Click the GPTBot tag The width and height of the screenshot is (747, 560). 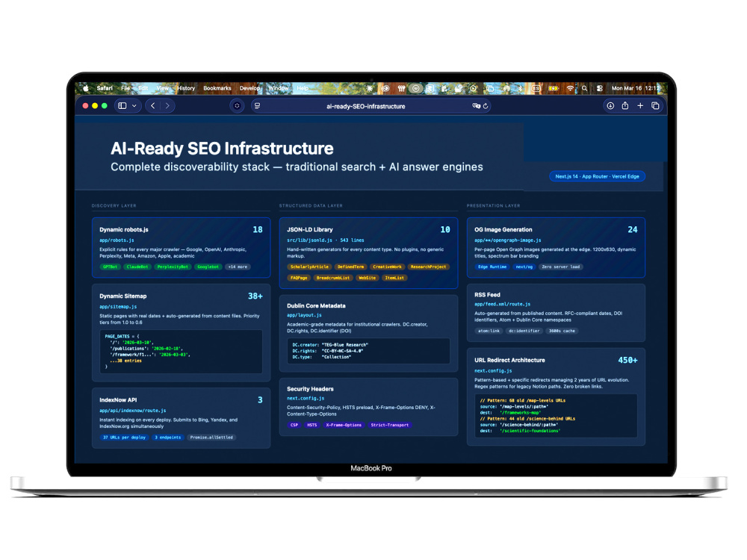(x=110, y=267)
